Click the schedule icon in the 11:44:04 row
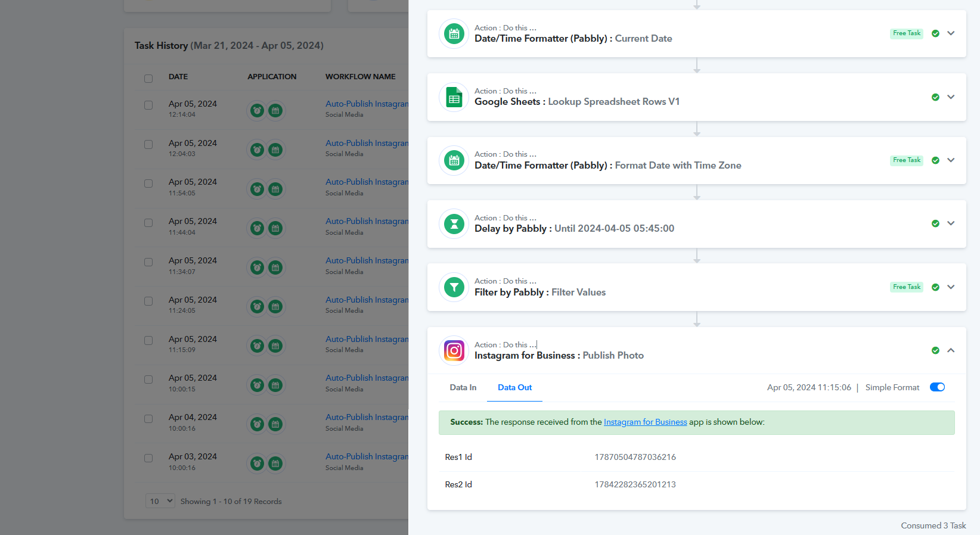 point(257,228)
